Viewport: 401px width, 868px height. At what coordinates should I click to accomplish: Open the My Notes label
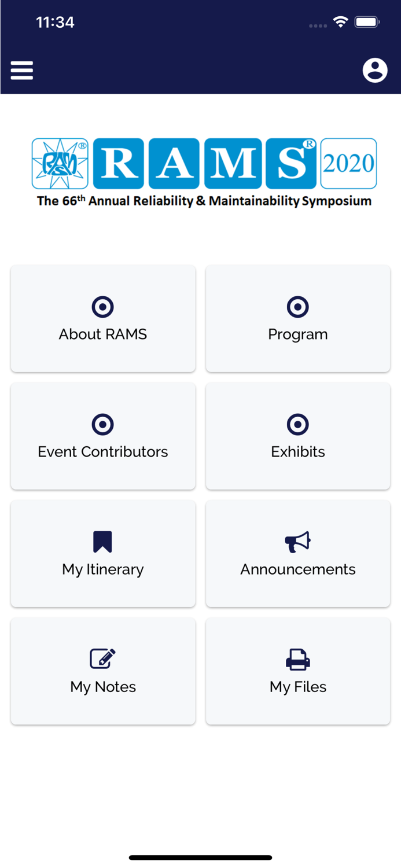pyautogui.click(x=103, y=687)
